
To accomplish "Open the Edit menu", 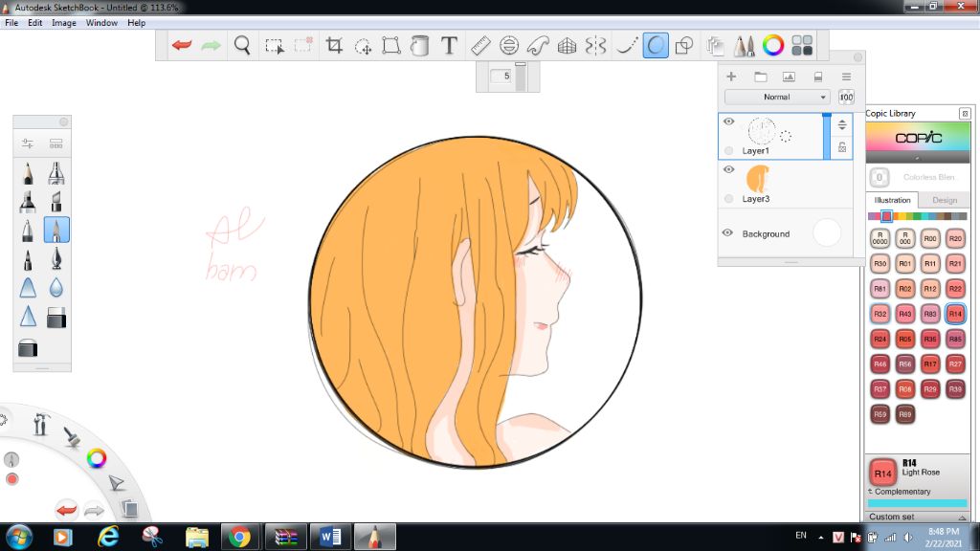I will [35, 23].
